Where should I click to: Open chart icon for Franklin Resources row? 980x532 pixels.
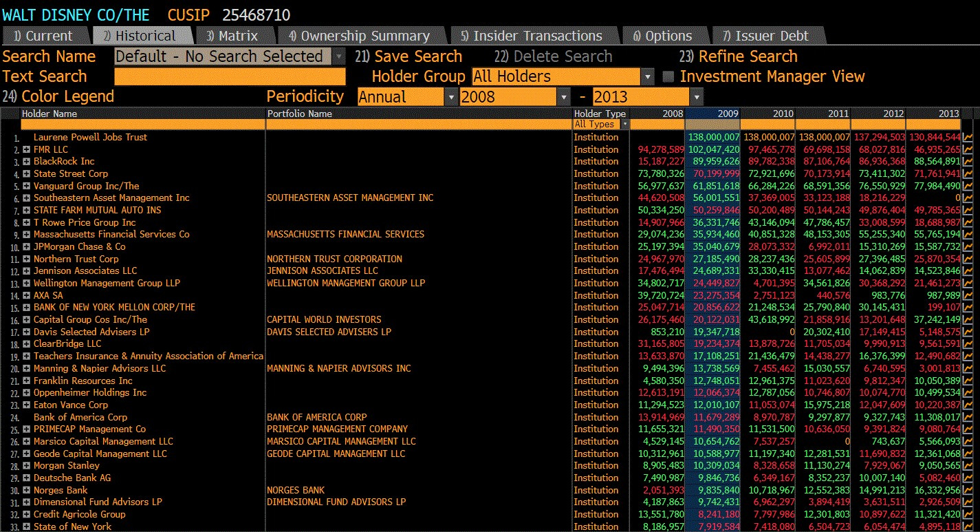pos(968,381)
